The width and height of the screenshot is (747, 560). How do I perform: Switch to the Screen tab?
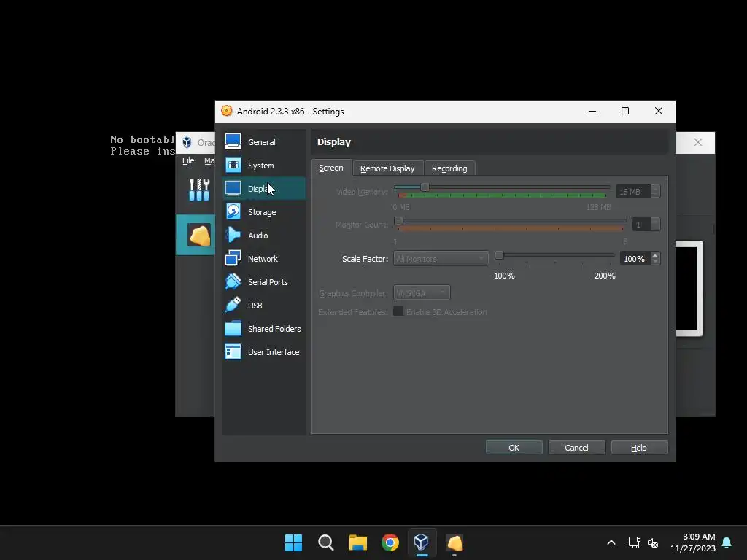[x=331, y=168]
